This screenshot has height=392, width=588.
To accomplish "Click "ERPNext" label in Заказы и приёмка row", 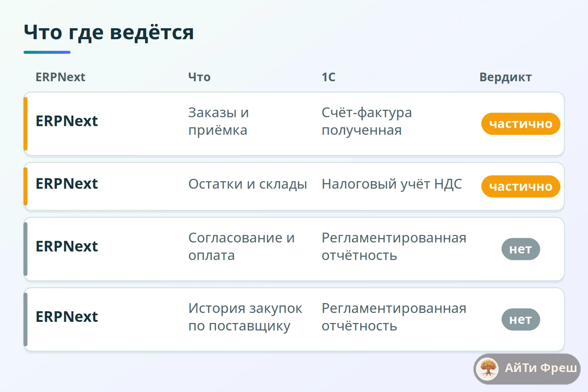I will pyautogui.click(x=67, y=121).
